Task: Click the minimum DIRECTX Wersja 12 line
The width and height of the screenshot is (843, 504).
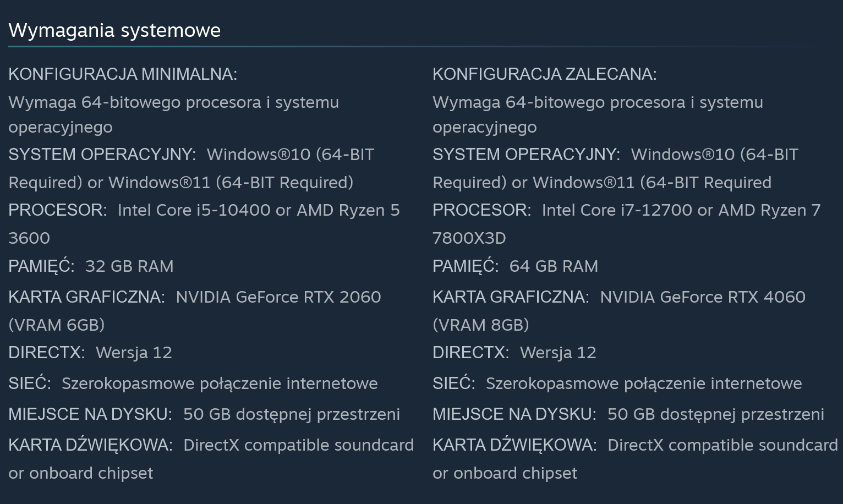Action: coord(90,353)
